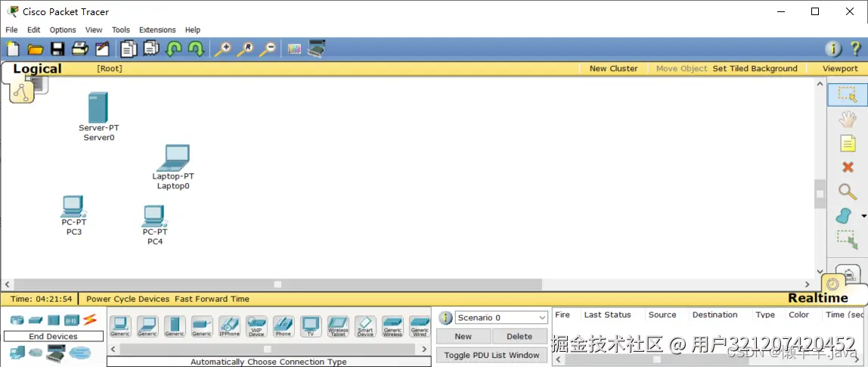Paste using the Paste toolbar icon

[151, 49]
